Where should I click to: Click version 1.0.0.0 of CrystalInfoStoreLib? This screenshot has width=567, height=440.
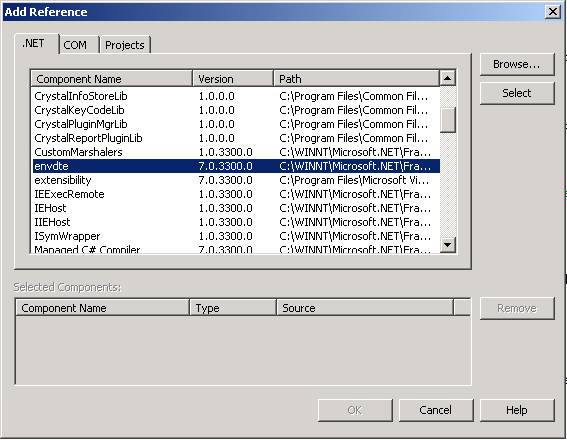click(x=217, y=96)
